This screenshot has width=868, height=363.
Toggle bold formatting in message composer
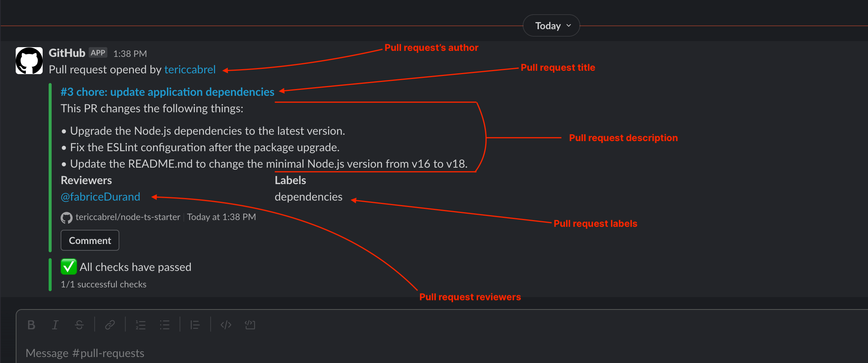click(x=31, y=325)
